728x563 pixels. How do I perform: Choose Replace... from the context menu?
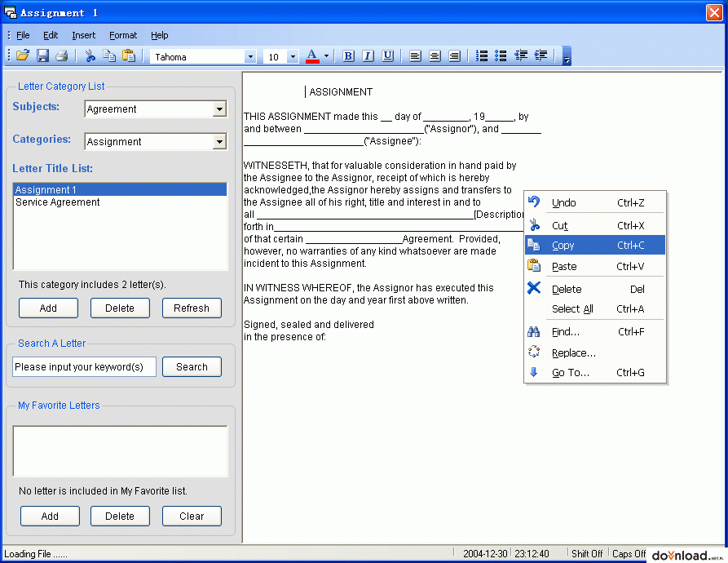click(x=595, y=353)
